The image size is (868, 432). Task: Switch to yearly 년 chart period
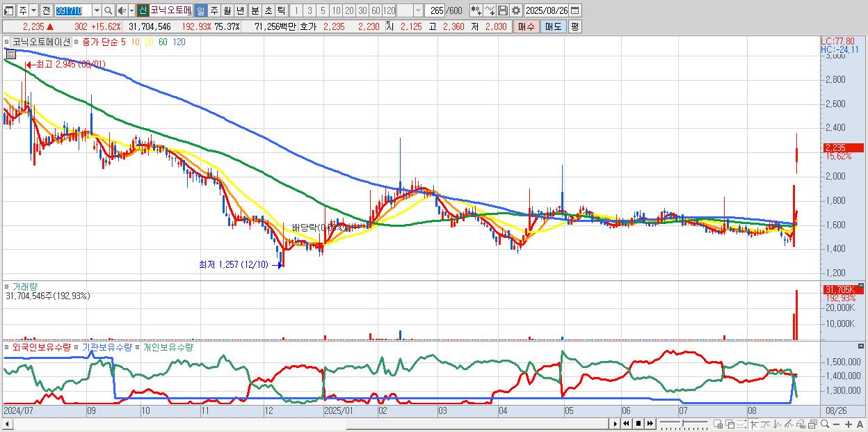(x=240, y=10)
